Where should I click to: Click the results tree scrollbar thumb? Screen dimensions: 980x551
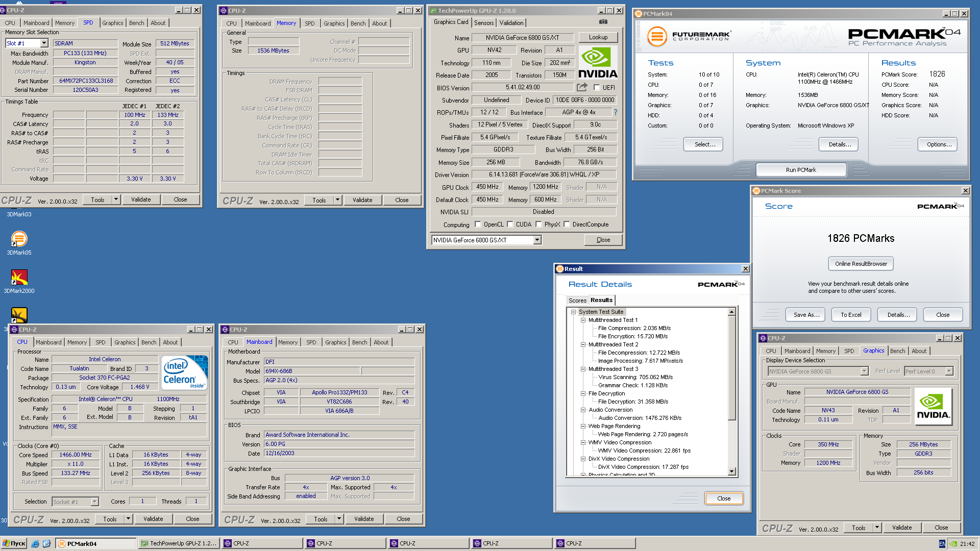point(731,367)
